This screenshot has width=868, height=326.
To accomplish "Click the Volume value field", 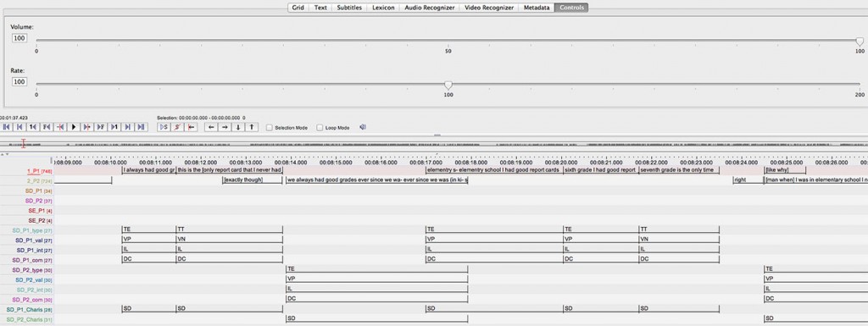I will tap(20, 37).
